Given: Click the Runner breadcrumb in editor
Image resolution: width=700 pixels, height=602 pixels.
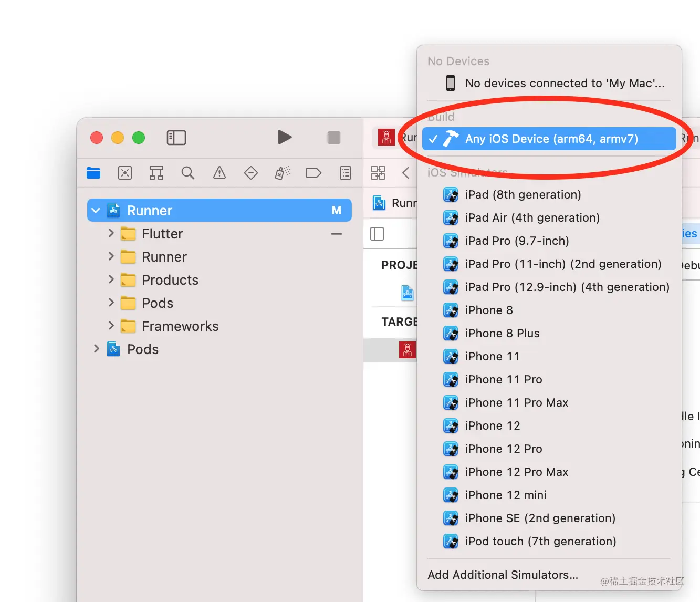Looking at the screenshot, I should [x=395, y=203].
